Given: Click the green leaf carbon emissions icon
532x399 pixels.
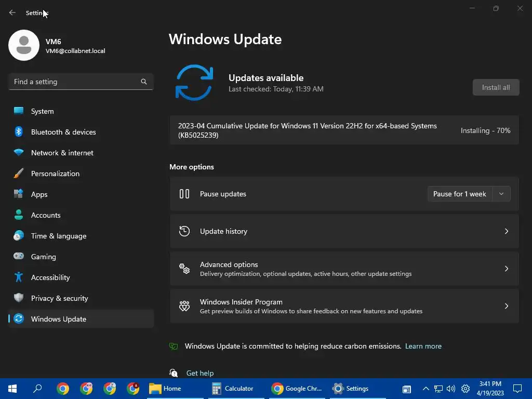Looking at the screenshot, I should 174,346.
